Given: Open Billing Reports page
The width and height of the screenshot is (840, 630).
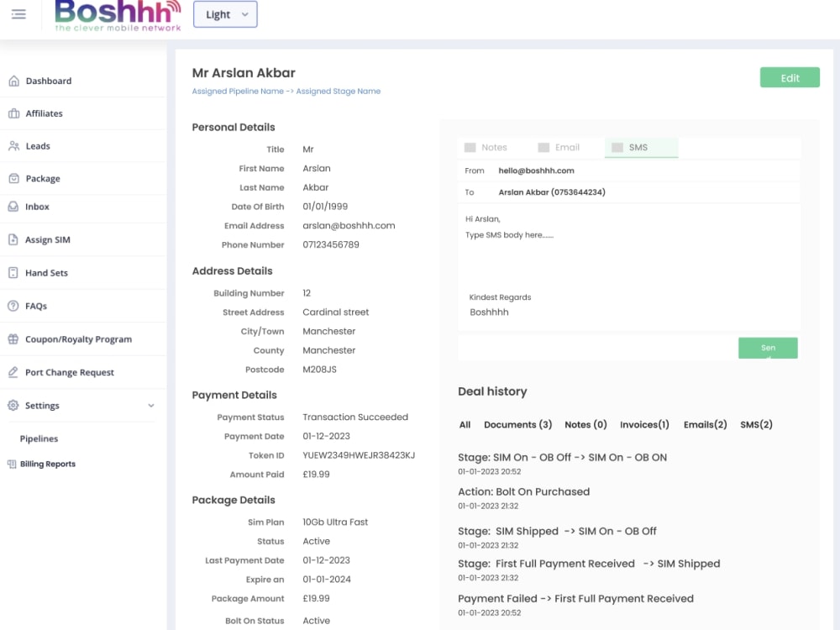Looking at the screenshot, I should tap(48, 464).
